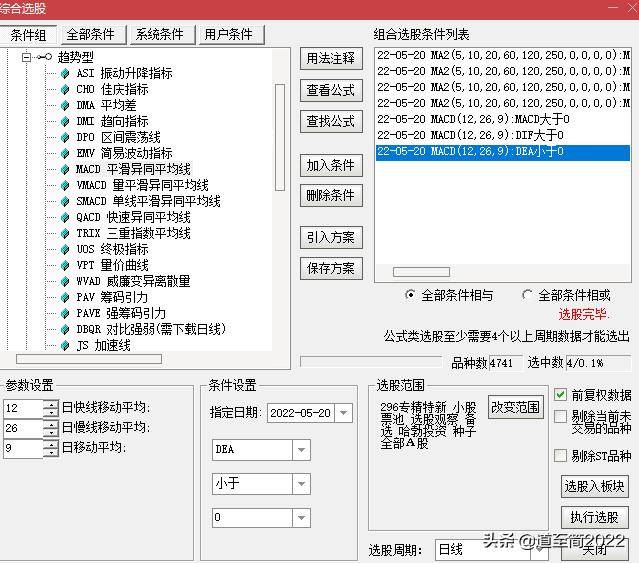Click the 日移动平均 spinner arrows

[51, 448]
